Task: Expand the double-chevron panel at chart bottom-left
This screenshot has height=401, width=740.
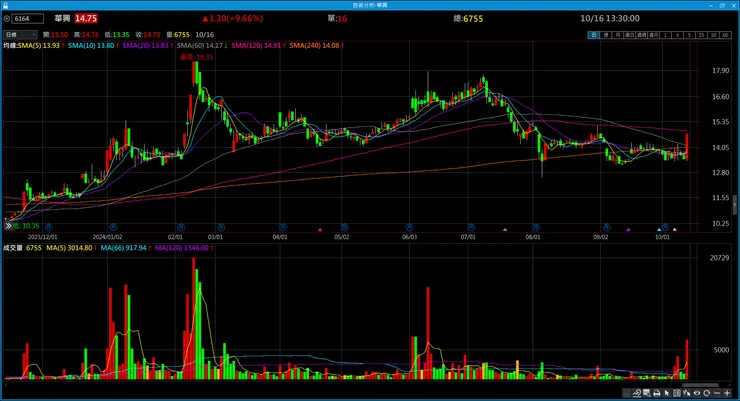Action: (8, 226)
